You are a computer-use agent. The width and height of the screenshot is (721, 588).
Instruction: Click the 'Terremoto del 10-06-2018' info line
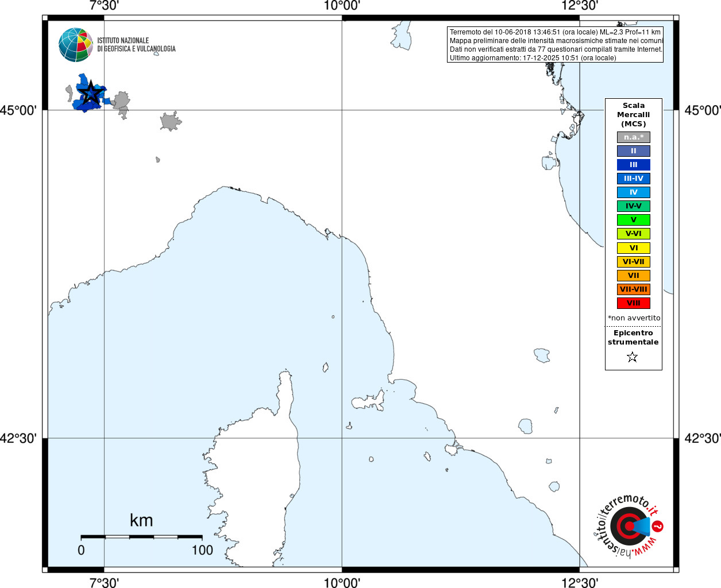coord(555,32)
